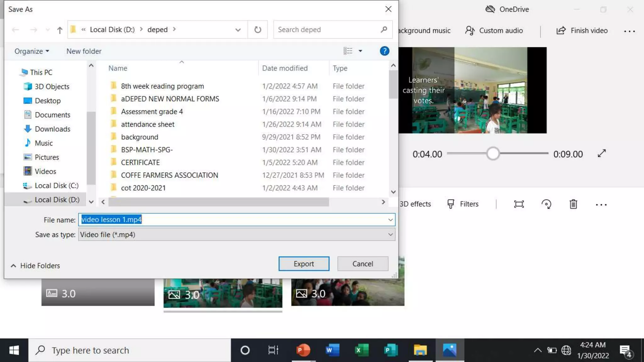This screenshot has height=362, width=644.
Task: Click the delete trash can icon
Action: (x=573, y=204)
